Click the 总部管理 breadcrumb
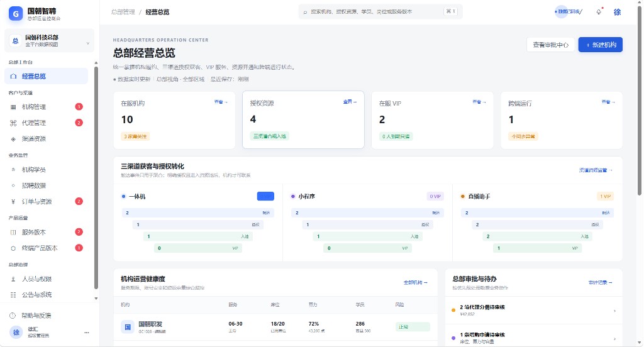 (123, 13)
